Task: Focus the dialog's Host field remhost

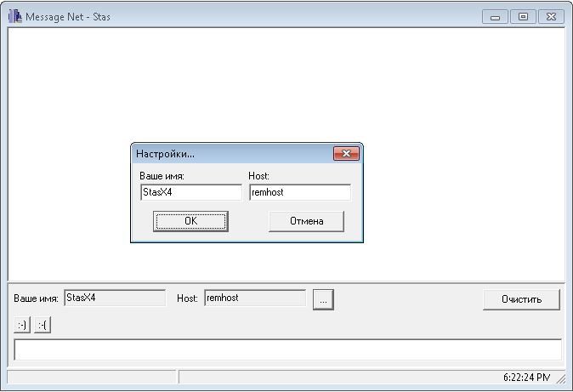Action: click(x=300, y=192)
